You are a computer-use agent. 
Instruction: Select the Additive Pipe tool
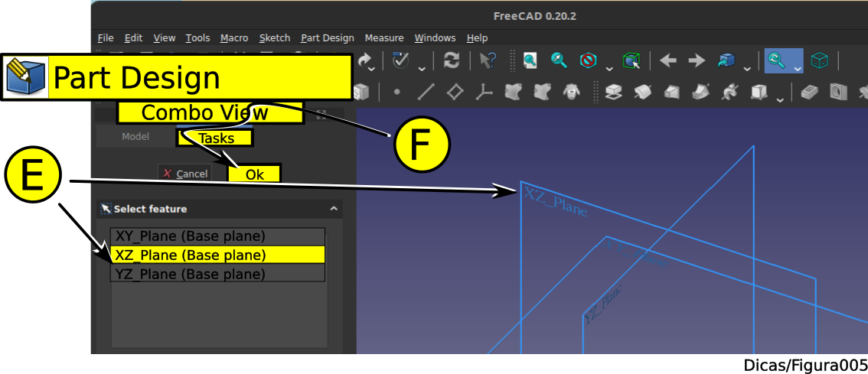(x=700, y=92)
